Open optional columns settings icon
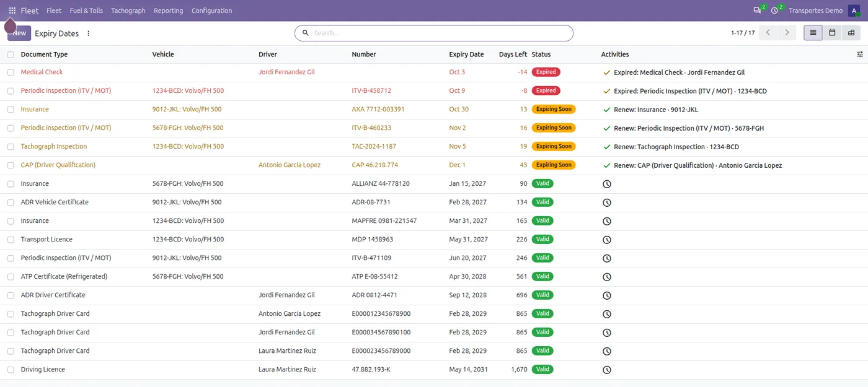 (x=860, y=54)
